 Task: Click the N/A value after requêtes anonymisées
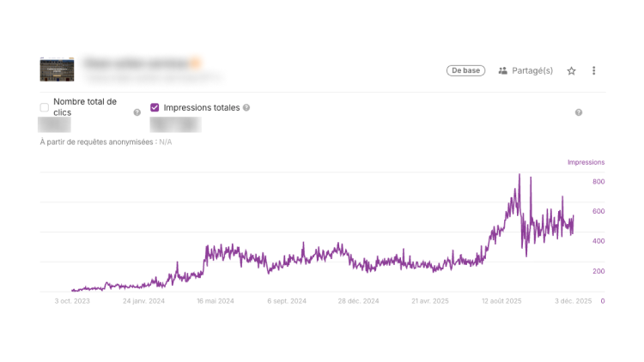[x=166, y=142]
